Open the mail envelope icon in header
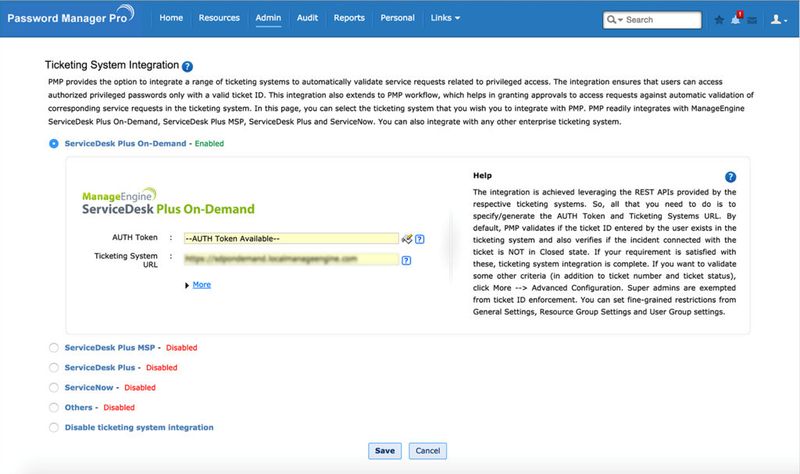The image size is (800, 474). [752, 20]
